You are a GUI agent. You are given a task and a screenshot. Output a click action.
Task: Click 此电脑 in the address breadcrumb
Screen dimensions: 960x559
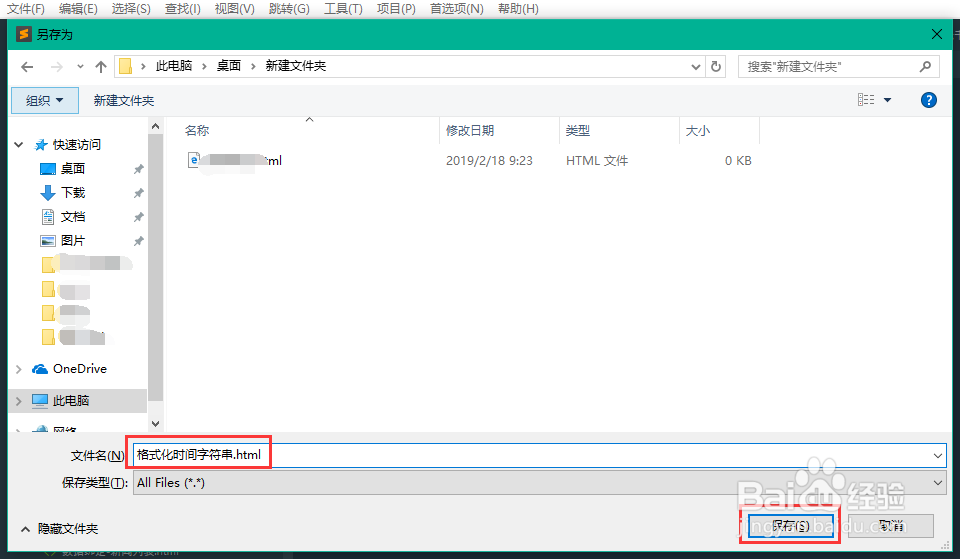[x=174, y=66]
